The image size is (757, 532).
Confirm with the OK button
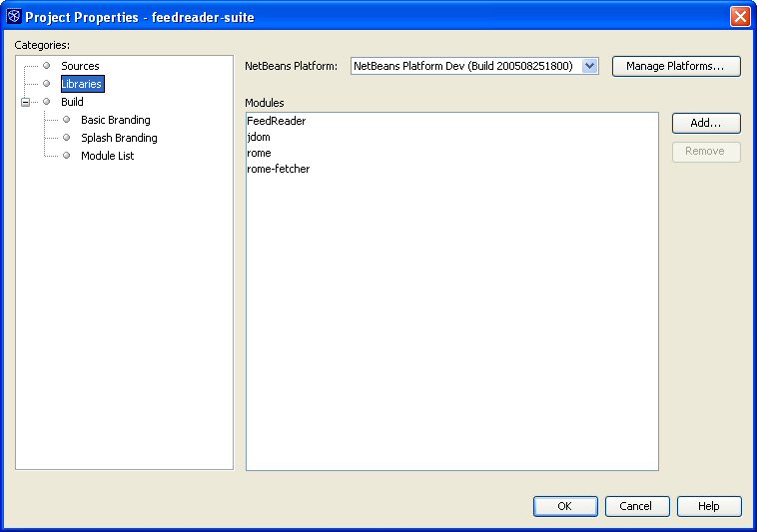click(565, 506)
